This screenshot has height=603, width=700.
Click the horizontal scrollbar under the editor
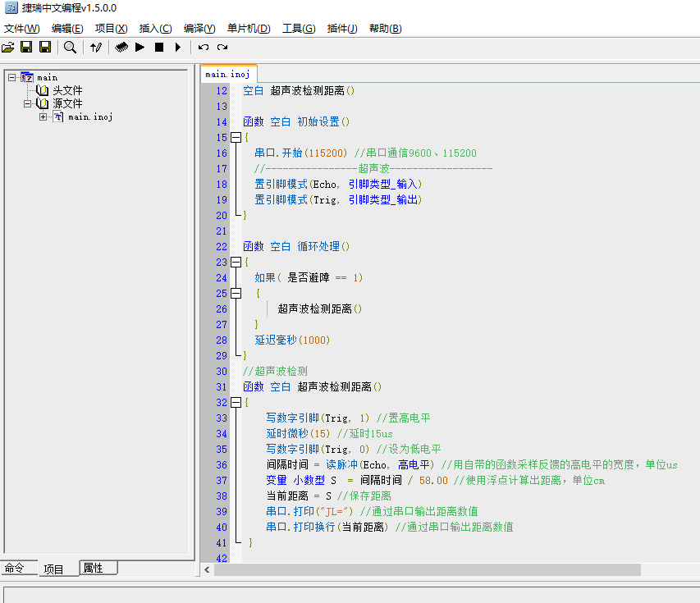click(427, 569)
